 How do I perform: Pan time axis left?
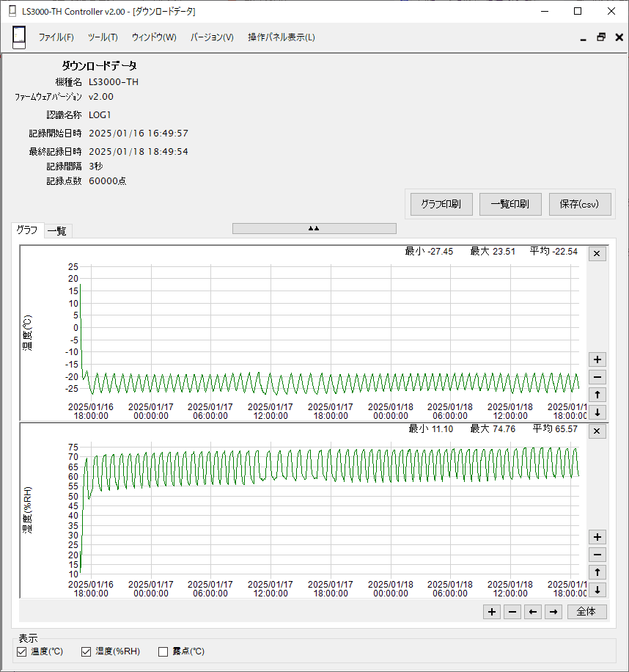533,612
